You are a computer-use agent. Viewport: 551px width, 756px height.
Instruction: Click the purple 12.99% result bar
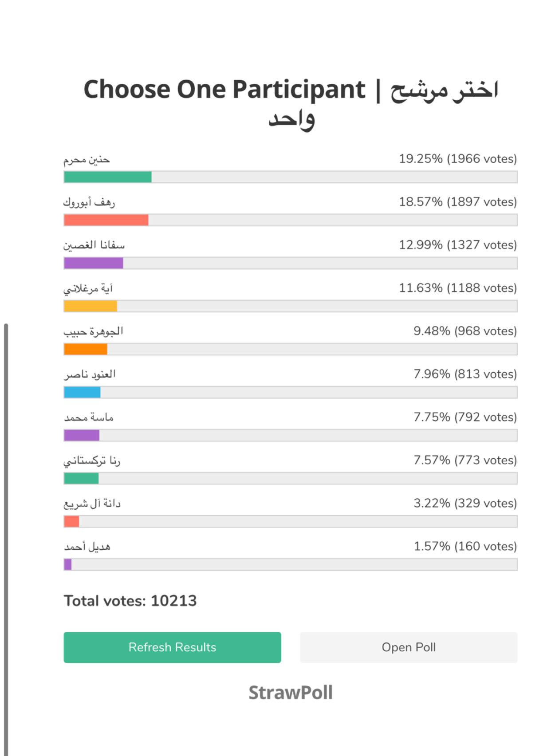point(94,263)
